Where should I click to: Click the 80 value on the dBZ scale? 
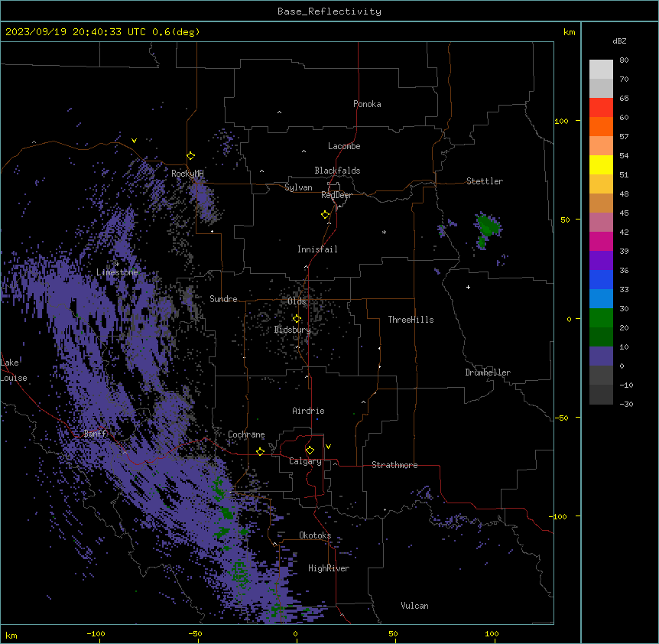[x=624, y=60]
